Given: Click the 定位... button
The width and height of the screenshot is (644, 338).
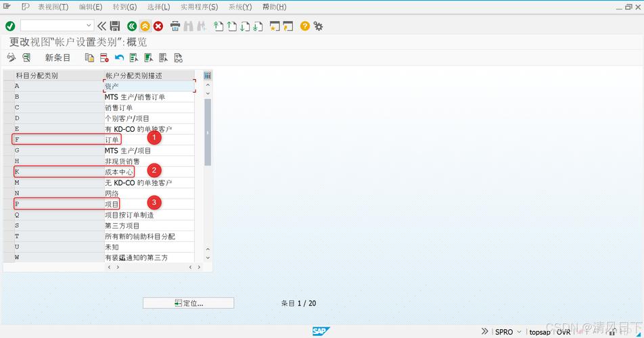Looking at the screenshot, I should coord(188,304).
